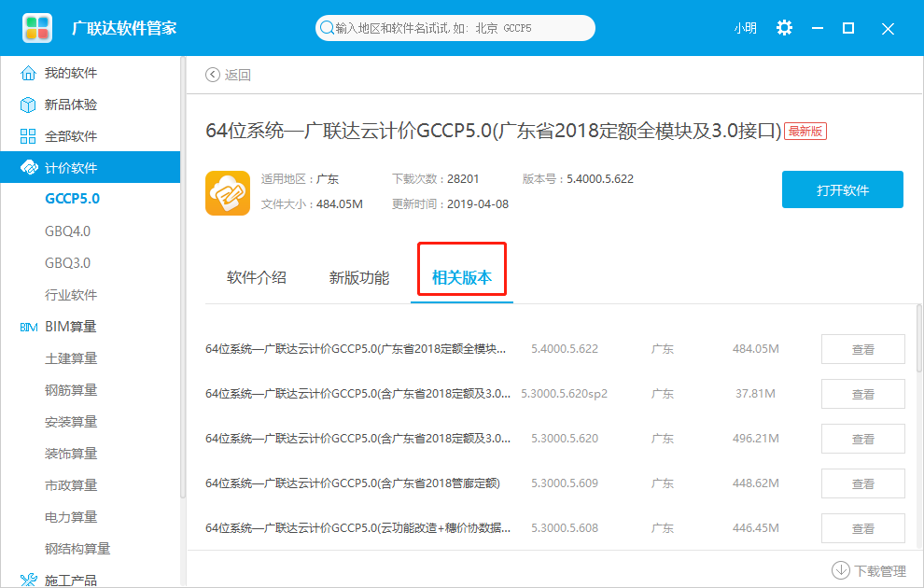Click the search magnifier icon
Viewport: 924px width, 588px height.
coord(326,28)
